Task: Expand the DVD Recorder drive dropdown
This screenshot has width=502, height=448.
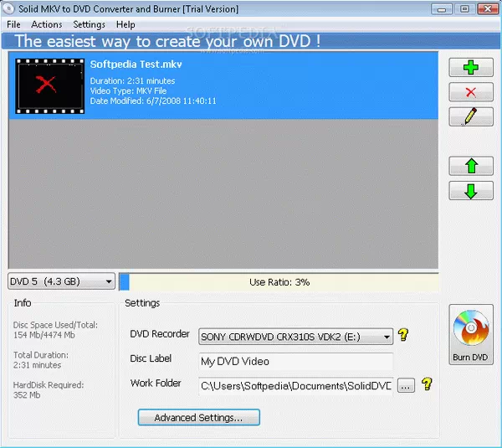Action: (x=296, y=337)
